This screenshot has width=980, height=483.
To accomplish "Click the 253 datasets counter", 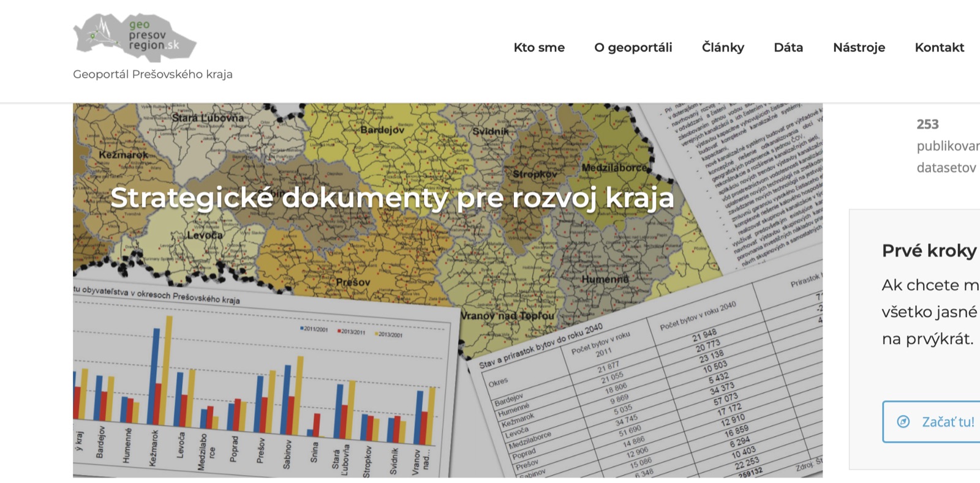I will pyautogui.click(x=927, y=124).
